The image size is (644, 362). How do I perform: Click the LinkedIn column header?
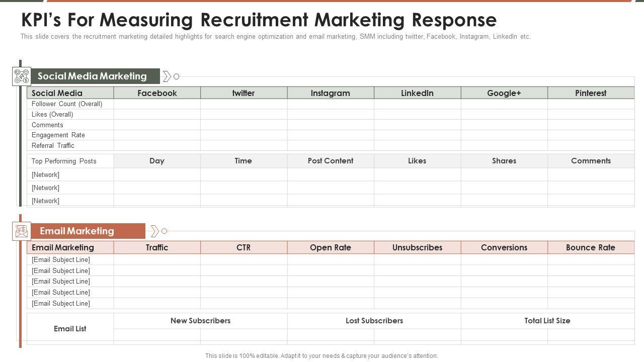click(417, 93)
